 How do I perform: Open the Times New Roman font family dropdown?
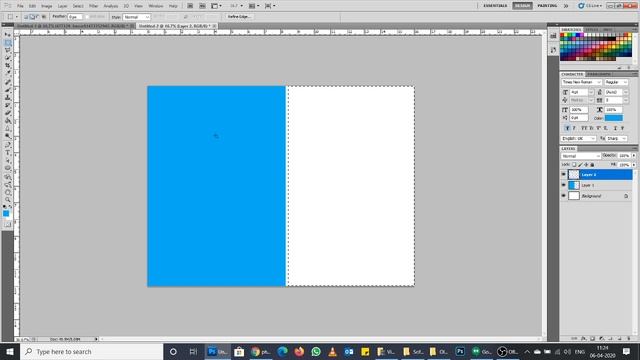[582, 82]
